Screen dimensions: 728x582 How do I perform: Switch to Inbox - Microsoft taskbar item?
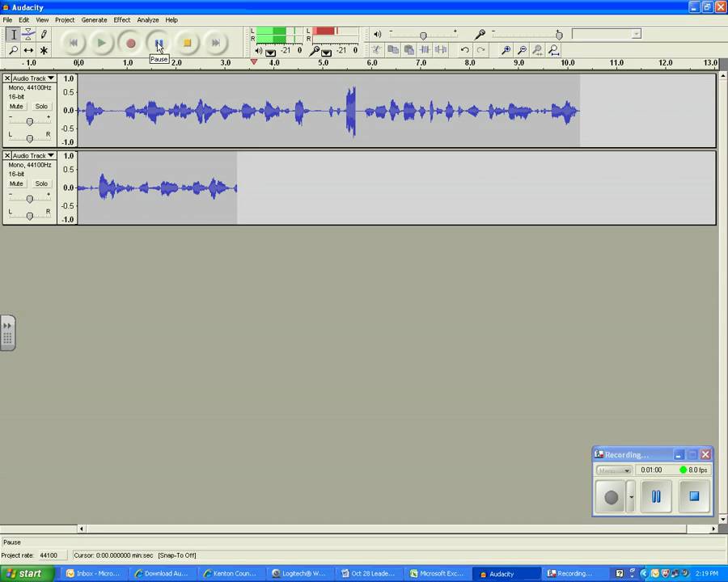(94, 574)
